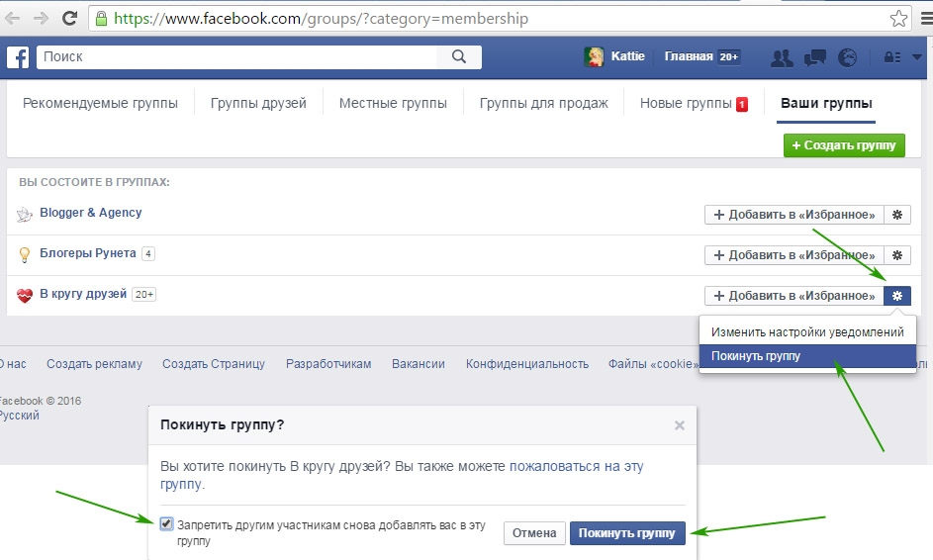This screenshot has height=560, width=933.
Task: Switch to Новые группы tab
Action: (x=686, y=103)
